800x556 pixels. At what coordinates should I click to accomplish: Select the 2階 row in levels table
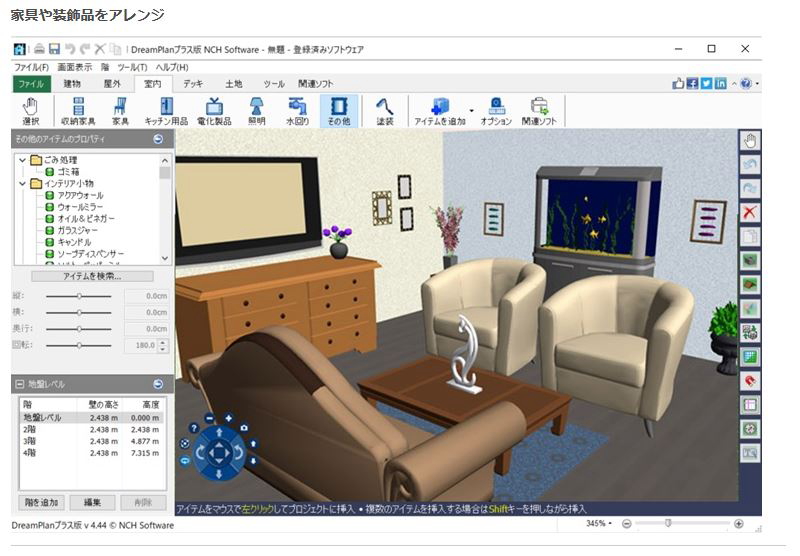tap(92, 429)
